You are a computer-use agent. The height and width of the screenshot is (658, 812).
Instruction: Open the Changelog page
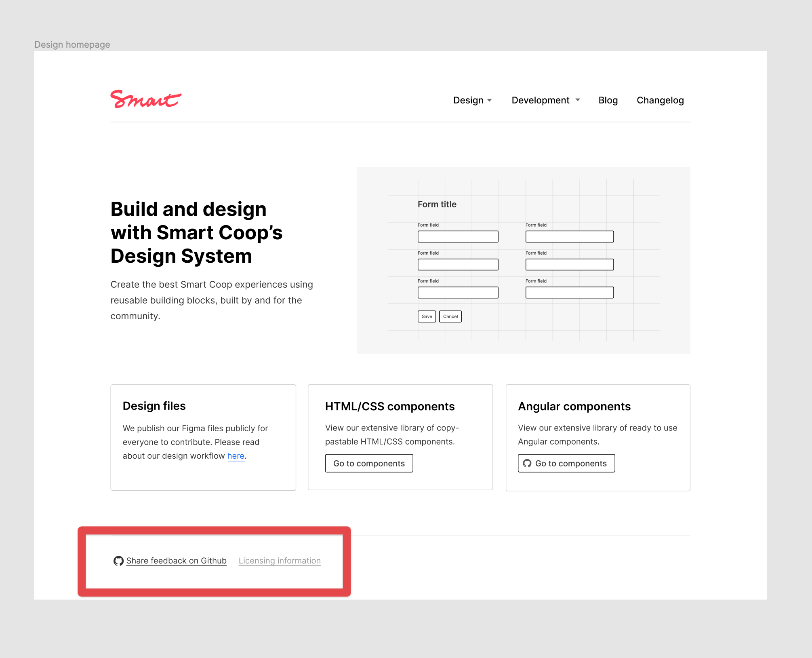(660, 100)
